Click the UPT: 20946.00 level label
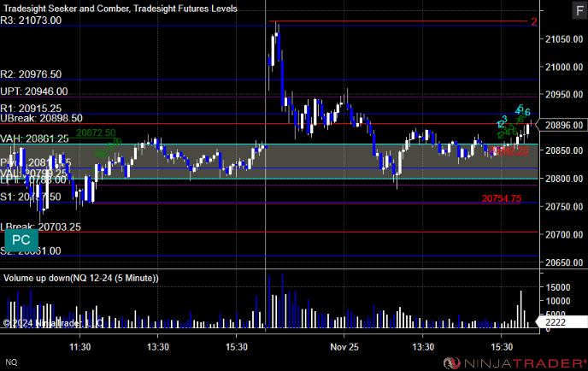Image resolution: width=588 pixels, height=371 pixels. coord(34,91)
